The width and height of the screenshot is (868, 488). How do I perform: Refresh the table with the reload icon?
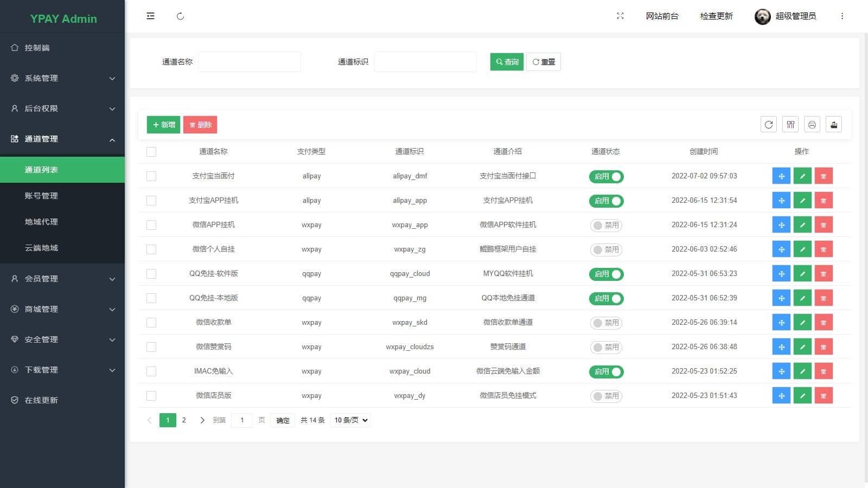[x=769, y=124]
